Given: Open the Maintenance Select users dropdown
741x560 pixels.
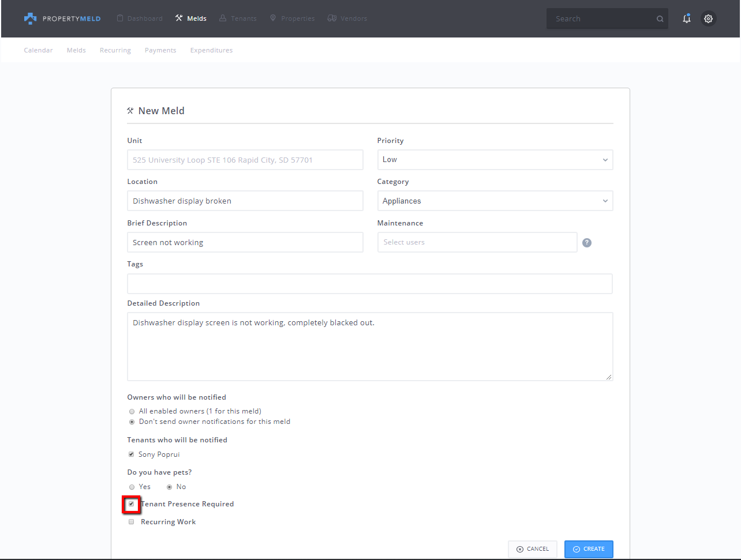Looking at the screenshot, I should pos(477,242).
